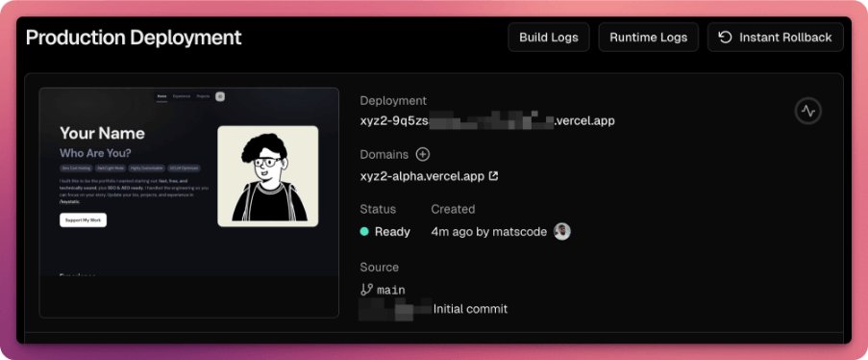
Task: Open xyz2-alpha.vercel.app external link icon
Action: tap(493, 176)
